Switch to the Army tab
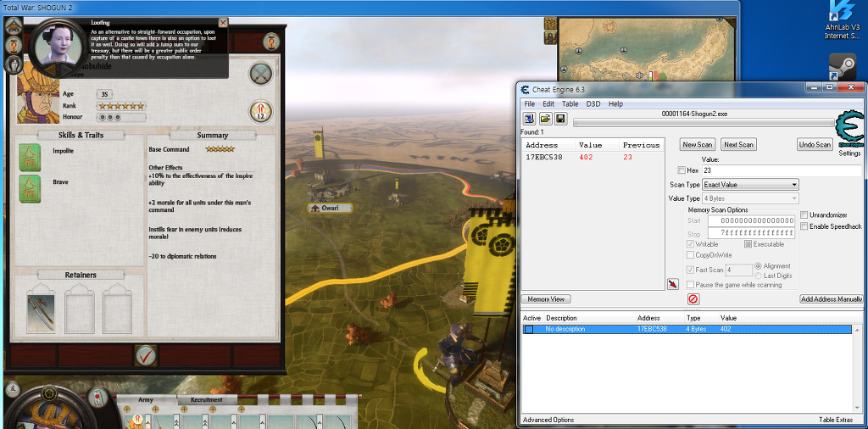Image resolution: width=868 pixels, height=429 pixels. 146,399
